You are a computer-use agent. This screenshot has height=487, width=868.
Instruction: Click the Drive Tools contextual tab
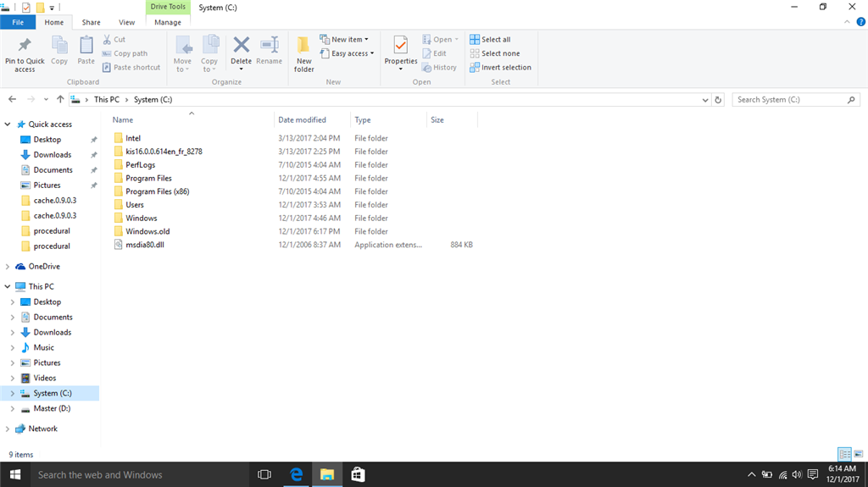(168, 7)
